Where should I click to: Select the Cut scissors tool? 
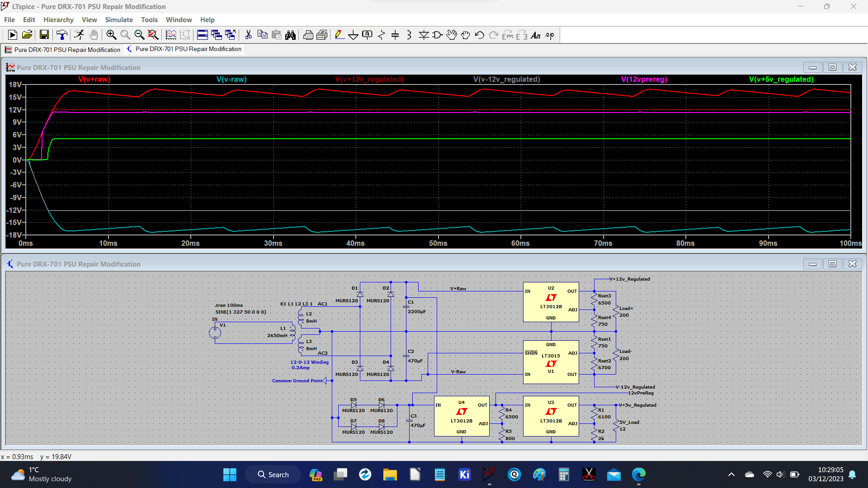(248, 35)
